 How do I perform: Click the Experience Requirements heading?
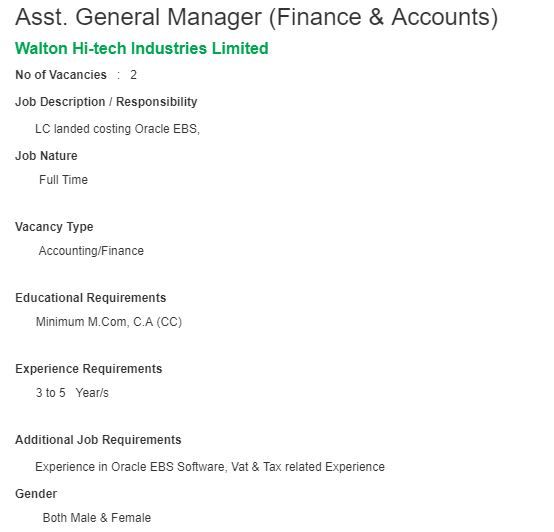point(89,369)
